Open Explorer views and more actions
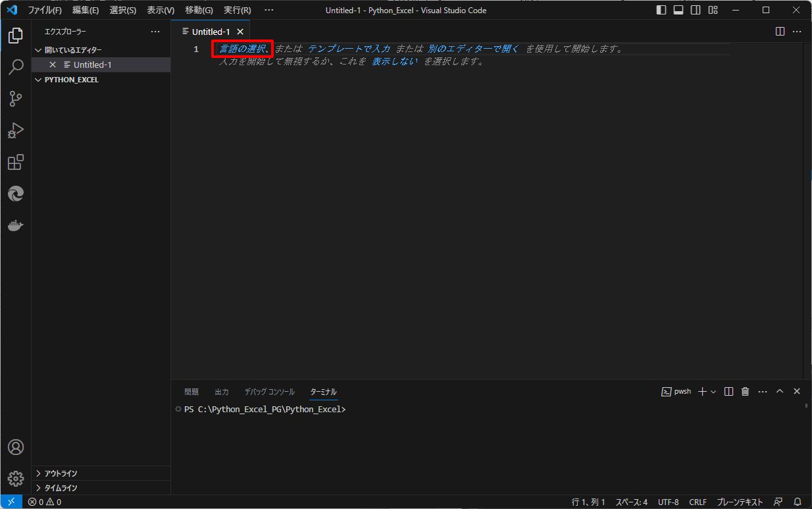Viewport: 812px width, 509px height. point(155,32)
